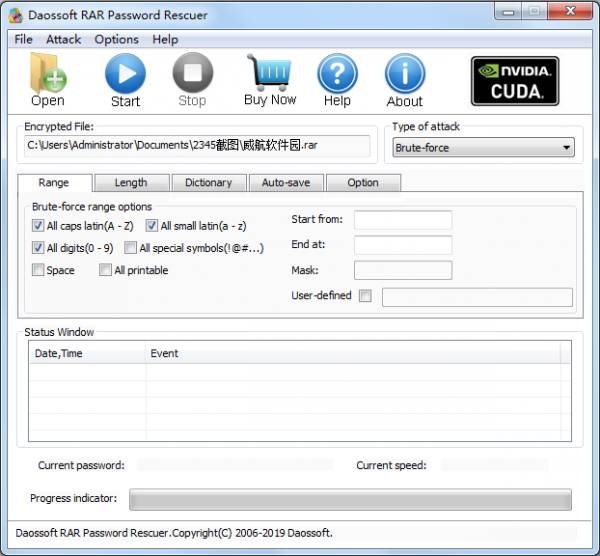Viewport: 600px width, 556px height.
Task: Enable the Space checkbox
Action: click(x=38, y=270)
